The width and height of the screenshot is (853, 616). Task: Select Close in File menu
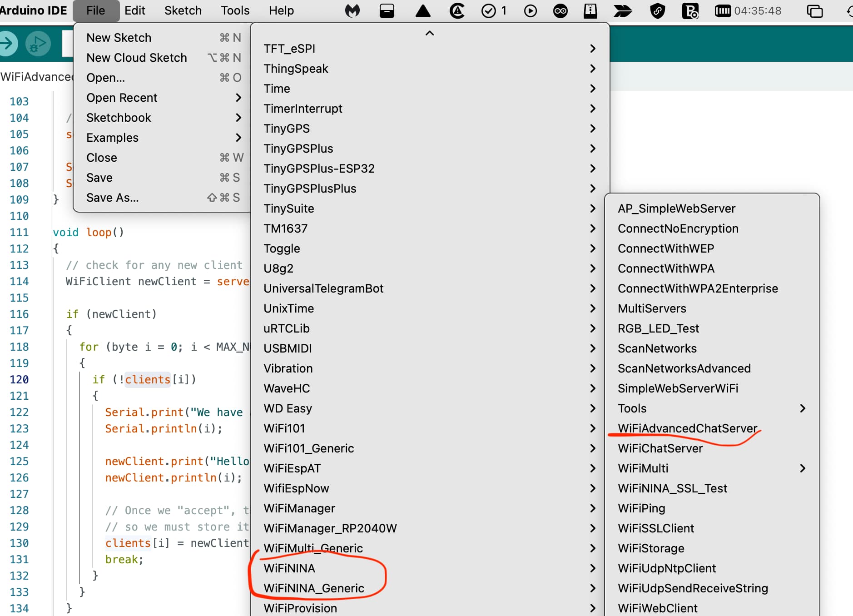(x=162, y=158)
